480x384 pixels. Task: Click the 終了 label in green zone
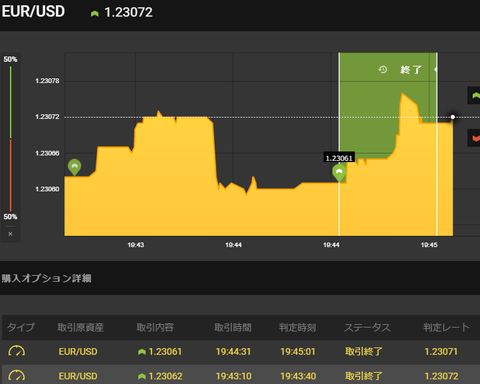click(411, 70)
